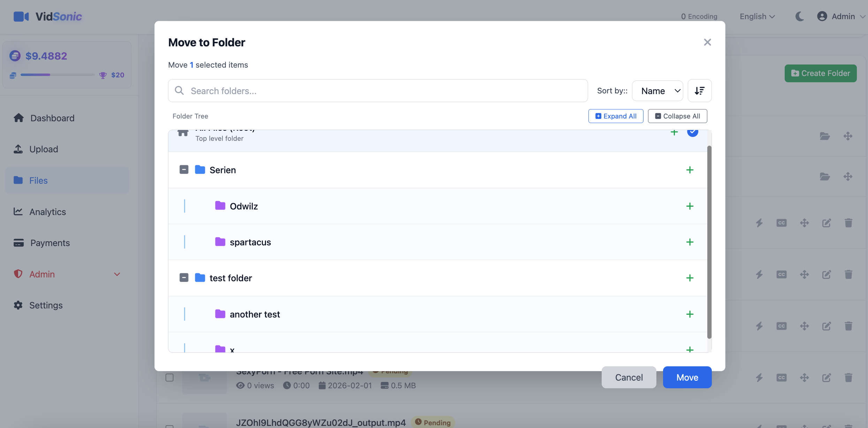Click the sort direction icon
Viewport: 868px width, 428px height.
tap(699, 91)
